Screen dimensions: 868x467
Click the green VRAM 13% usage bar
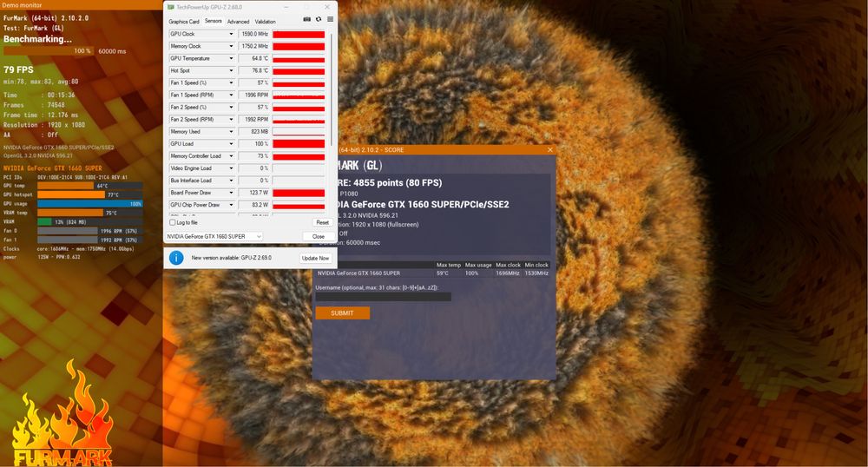[45, 222]
